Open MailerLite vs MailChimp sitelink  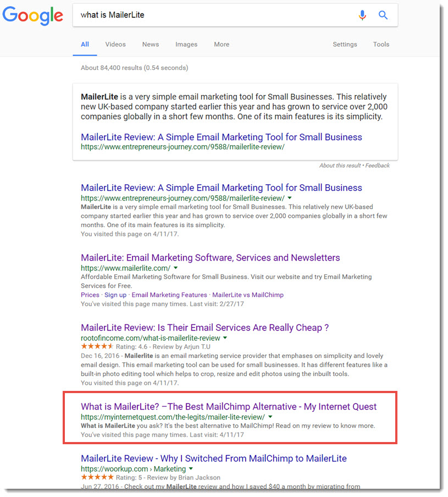pos(248,295)
